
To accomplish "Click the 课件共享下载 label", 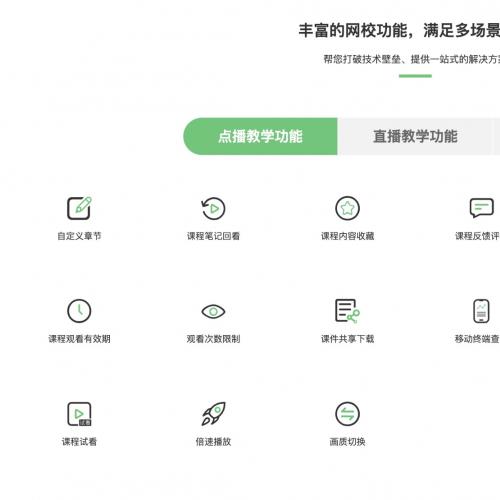I will tap(347, 339).
